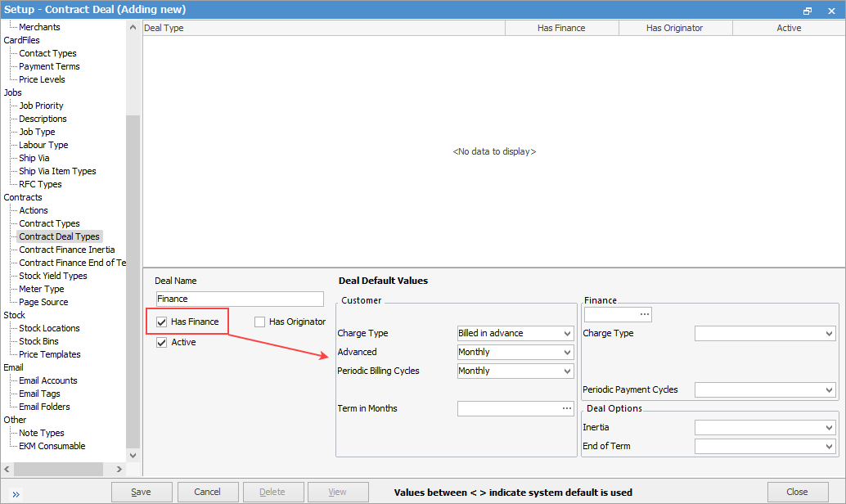Viewport: 846px width, 504px height.
Task: Click the Cancel button
Action: [207, 492]
